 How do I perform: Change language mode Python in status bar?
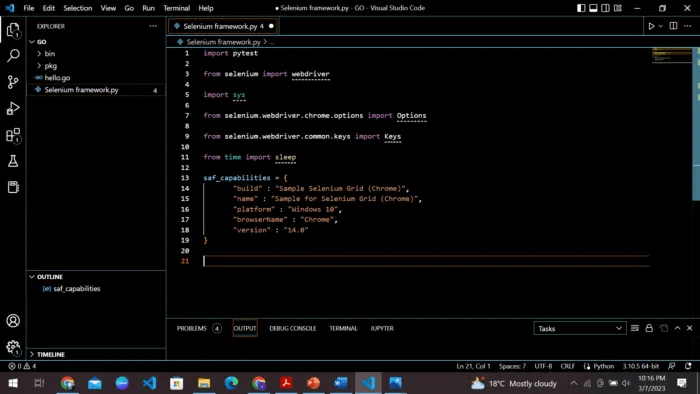pos(604,366)
